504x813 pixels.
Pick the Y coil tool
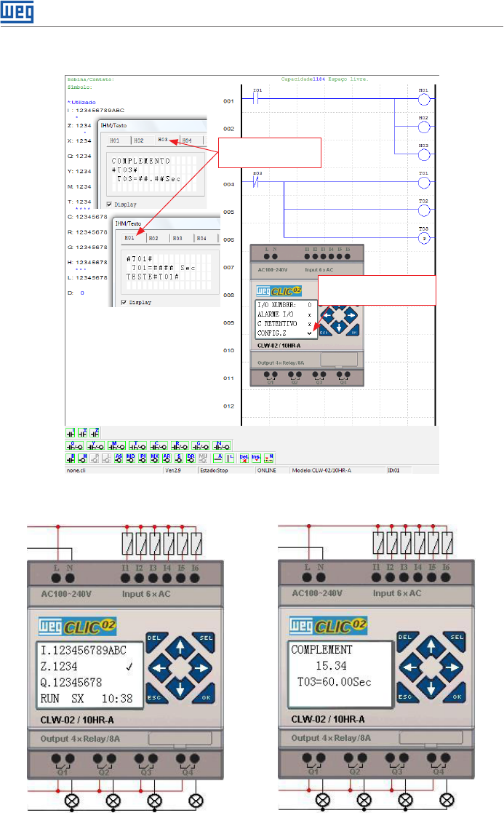tap(96, 445)
